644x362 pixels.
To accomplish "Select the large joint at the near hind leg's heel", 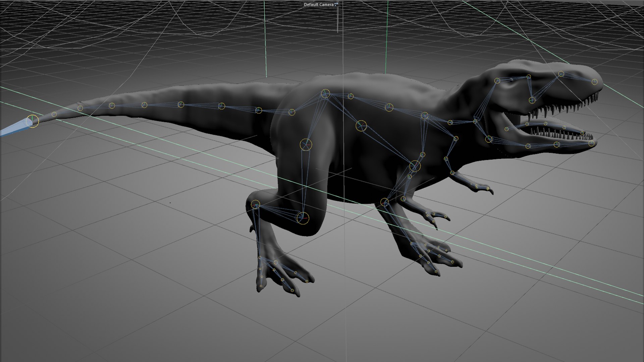I will [255, 204].
